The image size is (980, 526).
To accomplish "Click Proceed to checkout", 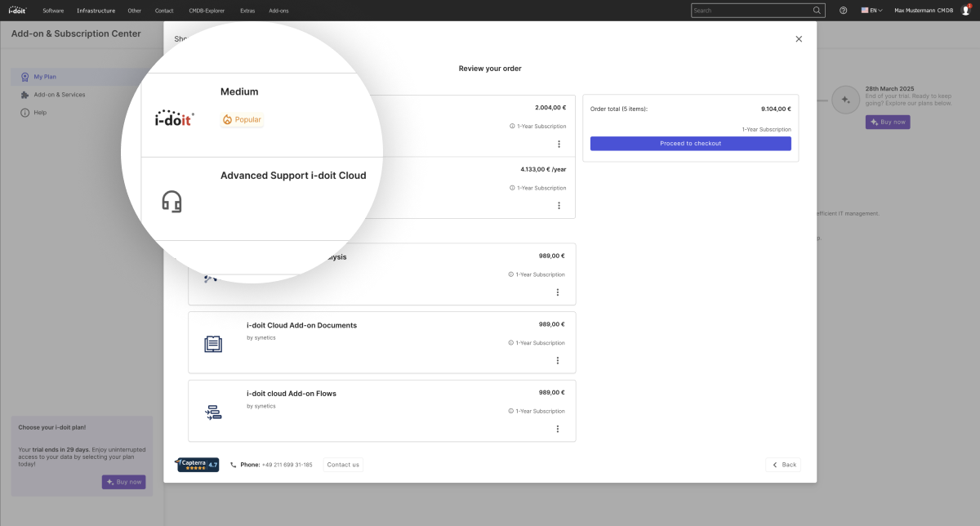I will pos(691,144).
